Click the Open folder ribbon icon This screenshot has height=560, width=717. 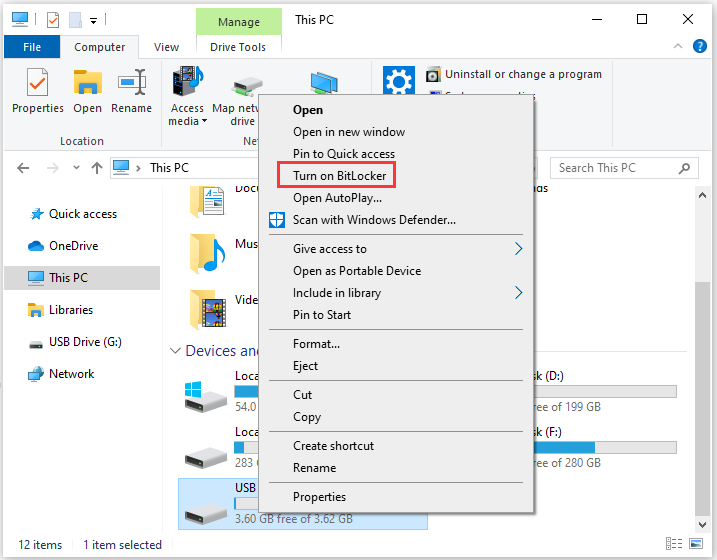coord(87,82)
